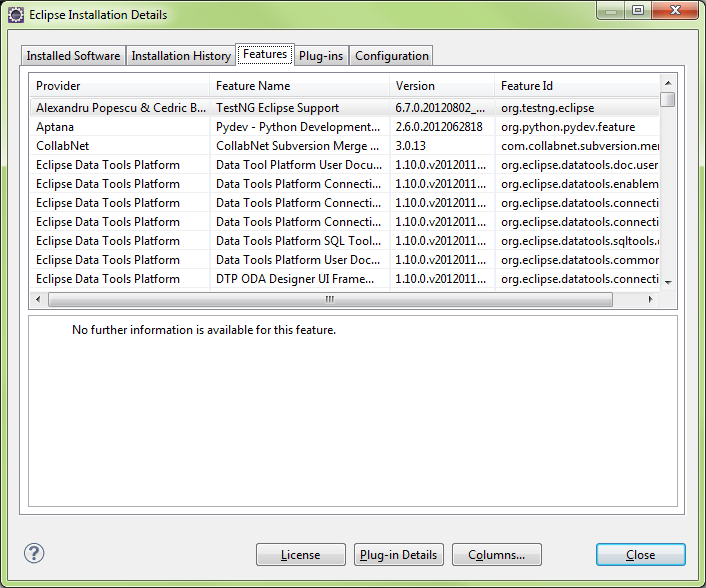Click the License button
The image size is (706, 588).
pyautogui.click(x=300, y=555)
